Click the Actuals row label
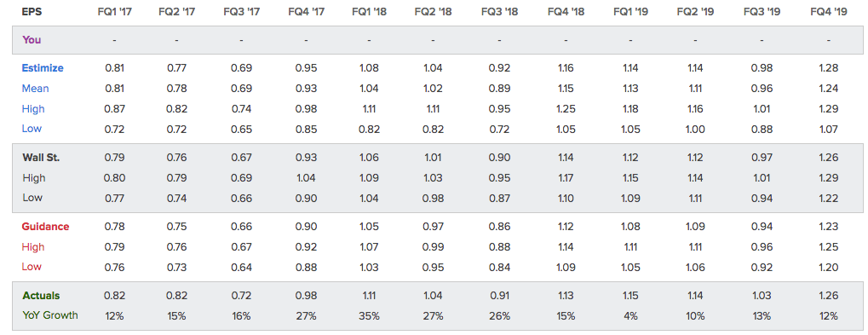The height and width of the screenshot is (335, 868). click(x=41, y=296)
